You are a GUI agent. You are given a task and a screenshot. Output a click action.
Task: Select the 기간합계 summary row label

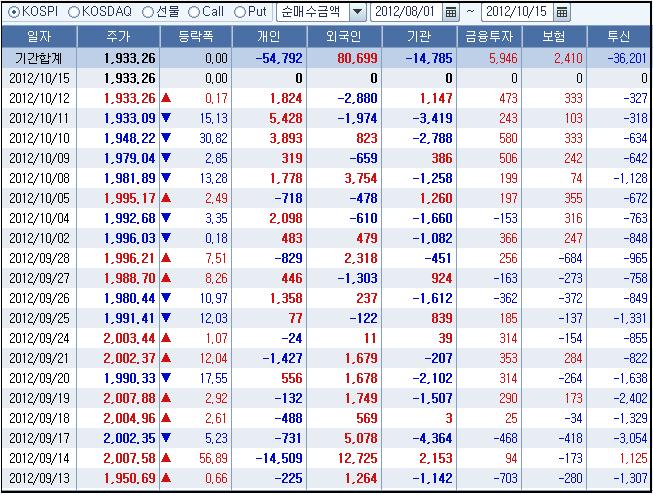[x=39, y=58]
